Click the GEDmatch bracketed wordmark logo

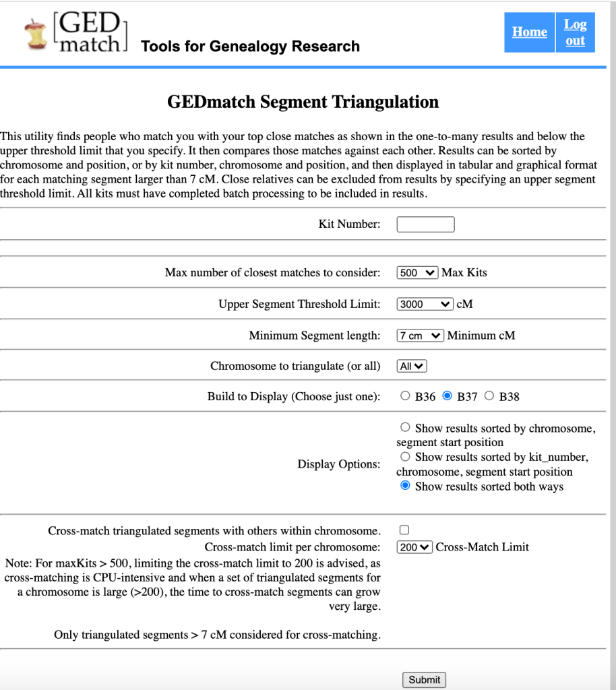click(x=91, y=32)
